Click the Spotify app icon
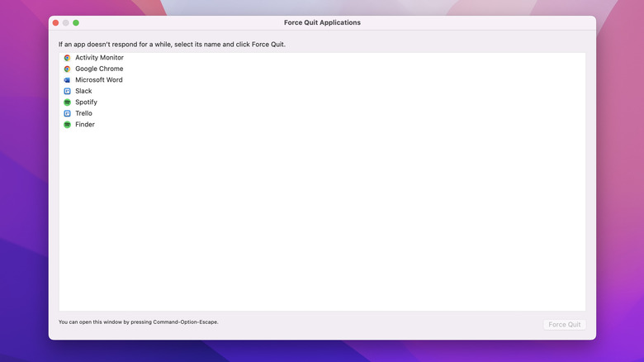 67,102
